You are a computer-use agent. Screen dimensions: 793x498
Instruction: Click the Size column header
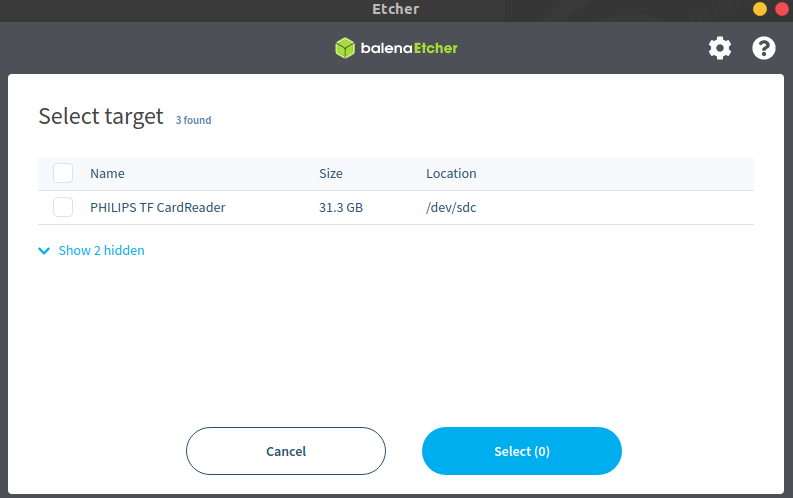tap(331, 173)
